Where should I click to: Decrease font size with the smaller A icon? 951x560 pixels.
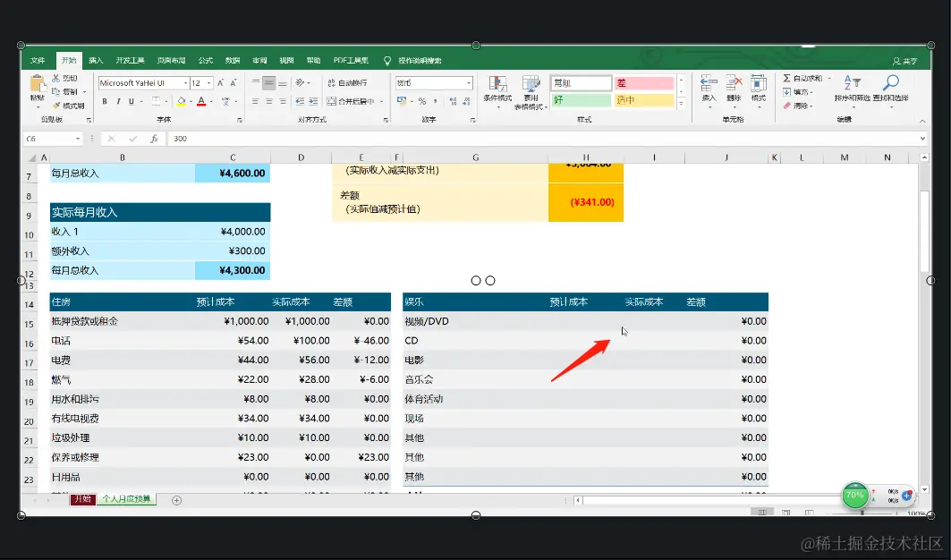click(234, 83)
